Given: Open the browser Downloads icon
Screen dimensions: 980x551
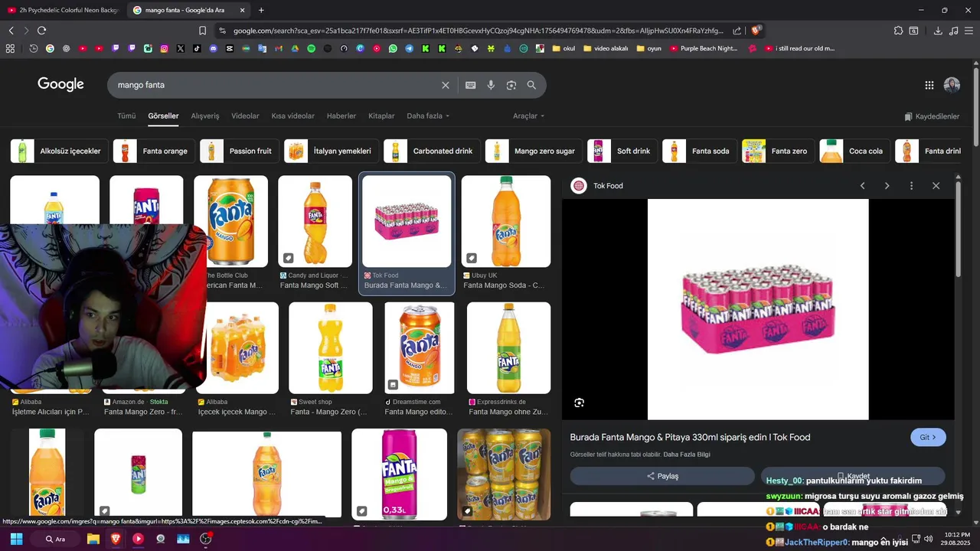Looking at the screenshot, I should 938,31.
